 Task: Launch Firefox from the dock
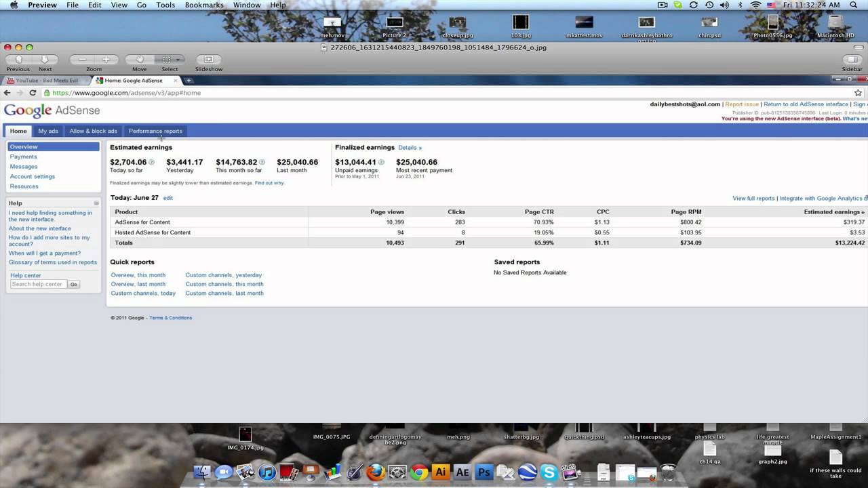point(376,472)
